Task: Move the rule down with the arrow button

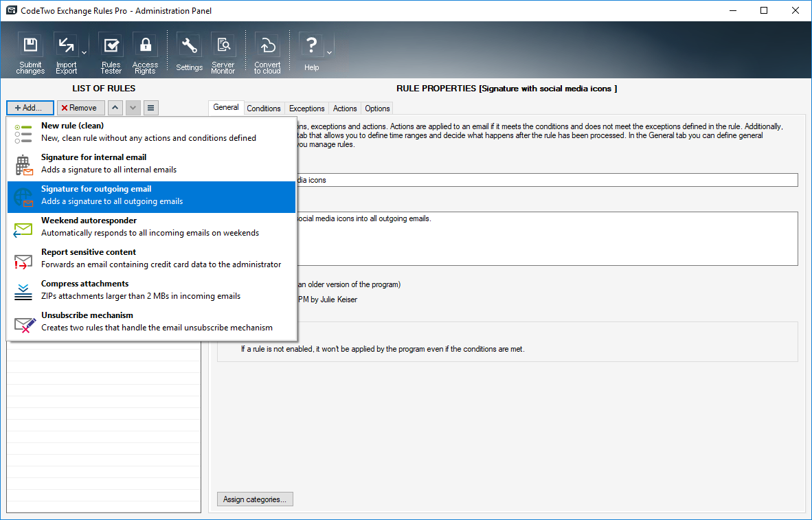Action: click(x=133, y=108)
